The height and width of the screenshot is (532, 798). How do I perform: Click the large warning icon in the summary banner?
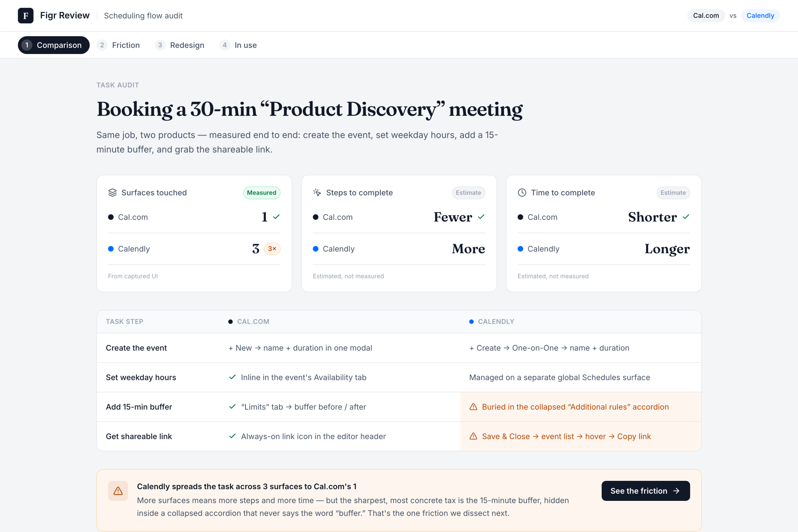coord(118,491)
